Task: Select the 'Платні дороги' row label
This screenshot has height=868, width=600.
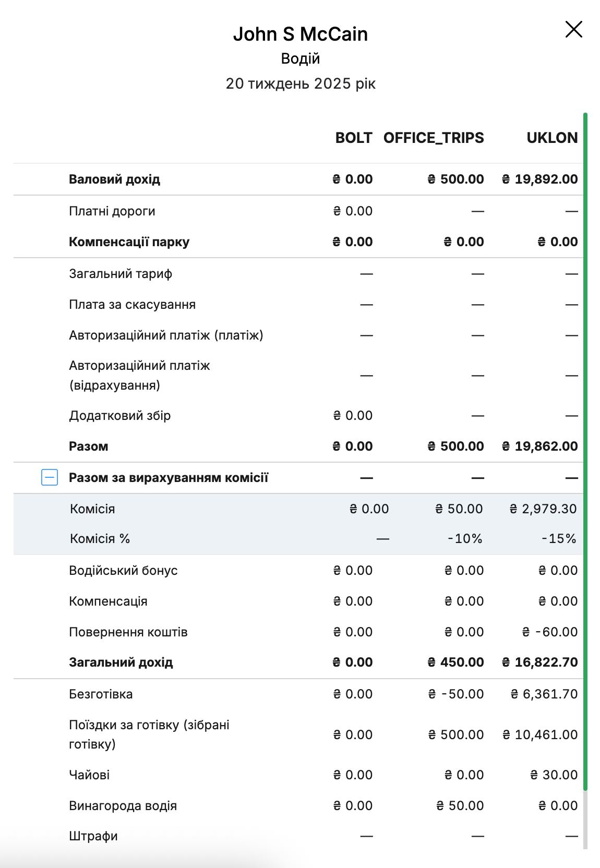Action: coord(112,211)
